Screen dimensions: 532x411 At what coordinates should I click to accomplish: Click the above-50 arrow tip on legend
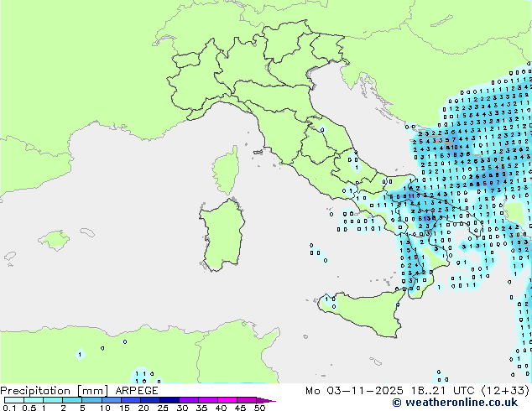[x=266, y=400]
